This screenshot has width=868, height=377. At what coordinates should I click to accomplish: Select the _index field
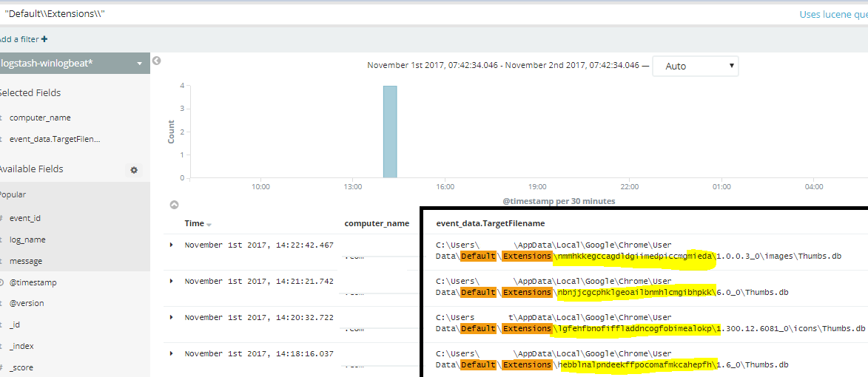[21, 346]
